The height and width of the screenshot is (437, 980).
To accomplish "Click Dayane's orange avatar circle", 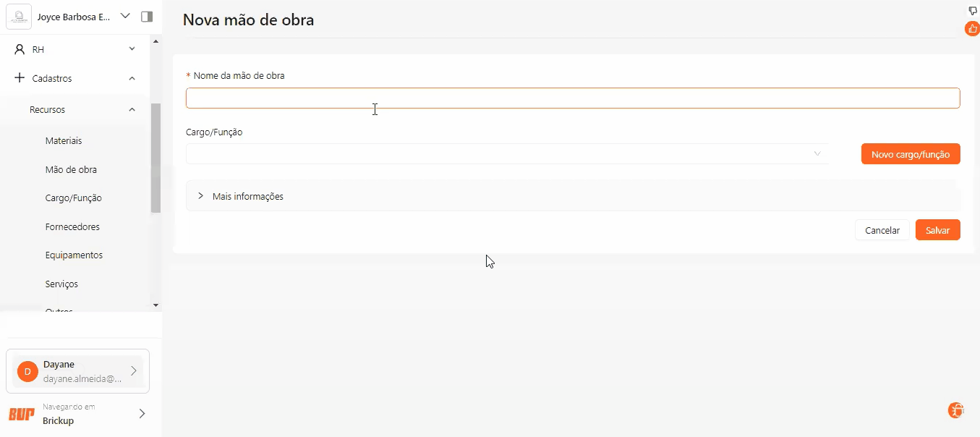I will [27, 372].
